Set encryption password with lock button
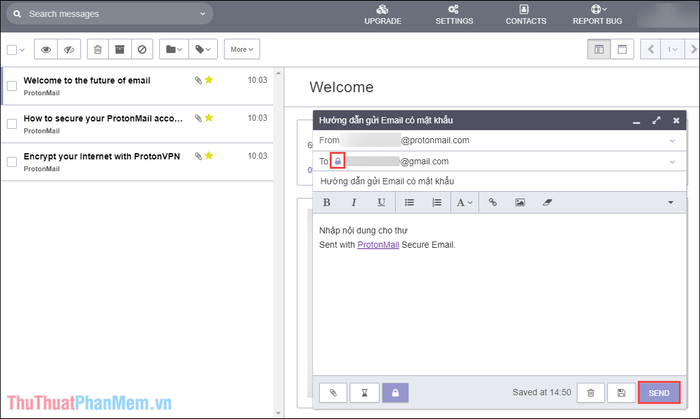The image size is (700, 419). tap(395, 393)
